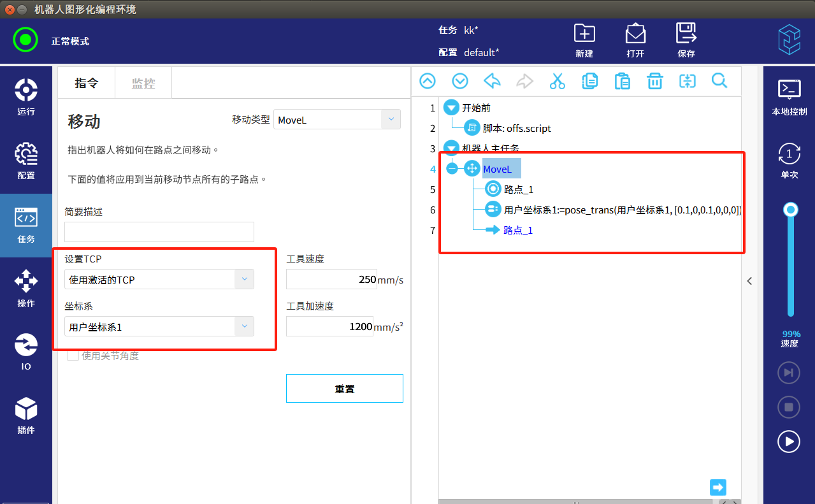Open the local control terminal icon

click(789, 89)
